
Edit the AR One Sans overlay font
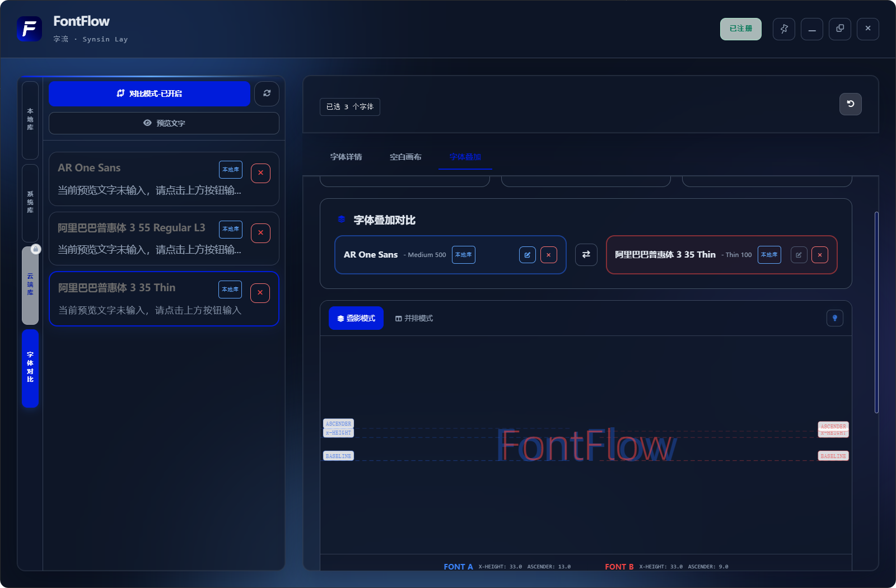(x=528, y=255)
